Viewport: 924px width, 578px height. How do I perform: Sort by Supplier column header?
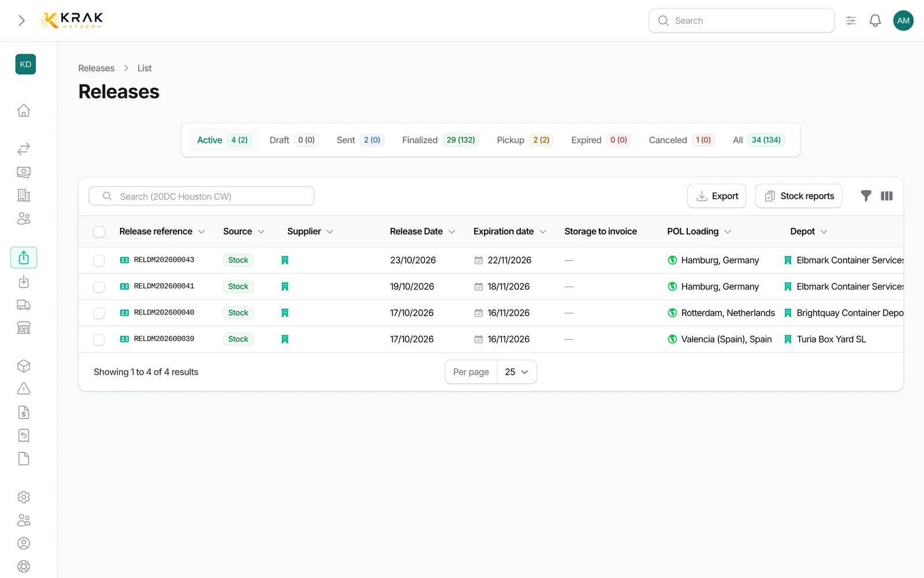pos(310,231)
